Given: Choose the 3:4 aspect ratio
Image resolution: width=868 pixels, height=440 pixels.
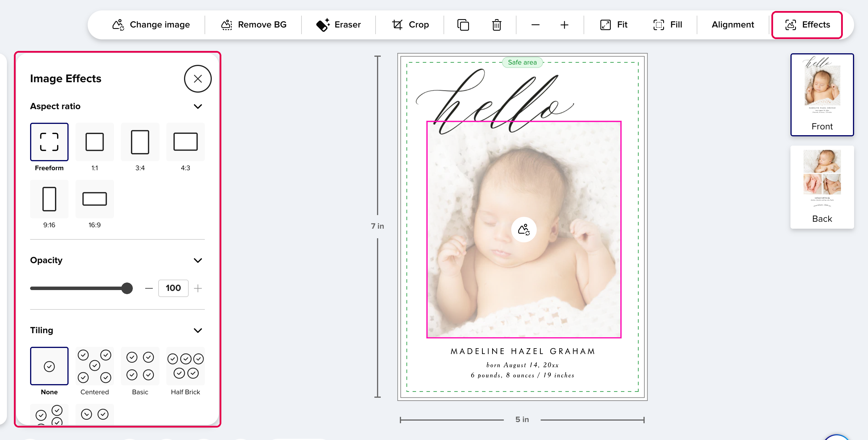Looking at the screenshot, I should [140, 142].
